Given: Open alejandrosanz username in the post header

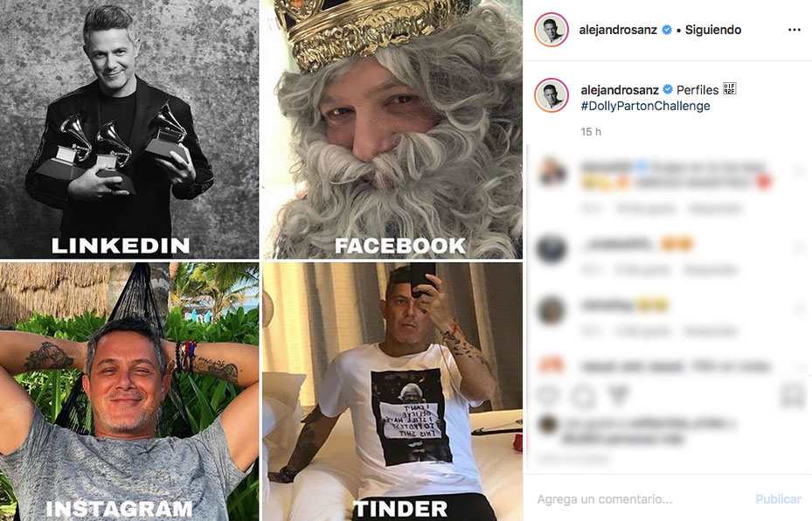Looking at the screenshot, I should 618,30.
